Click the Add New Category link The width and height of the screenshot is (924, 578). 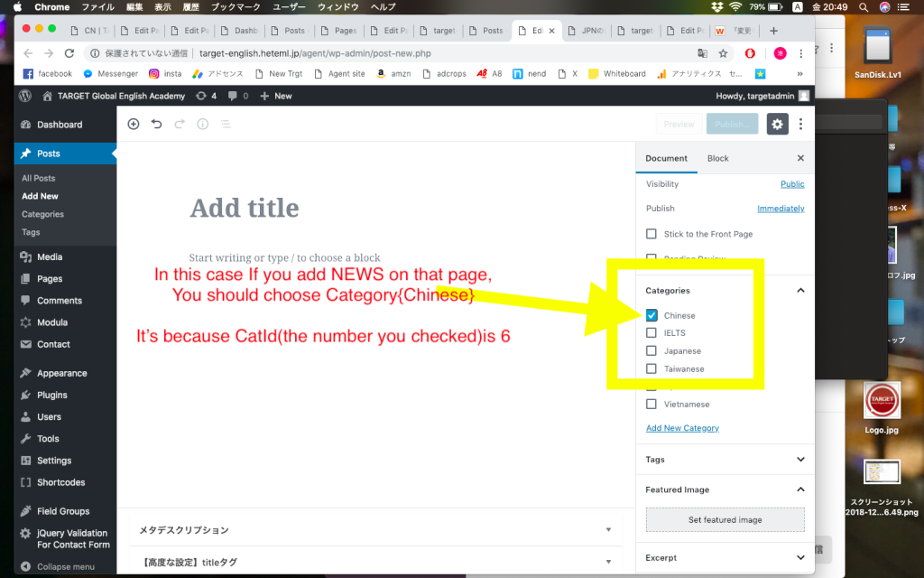(x=682, y=428)
